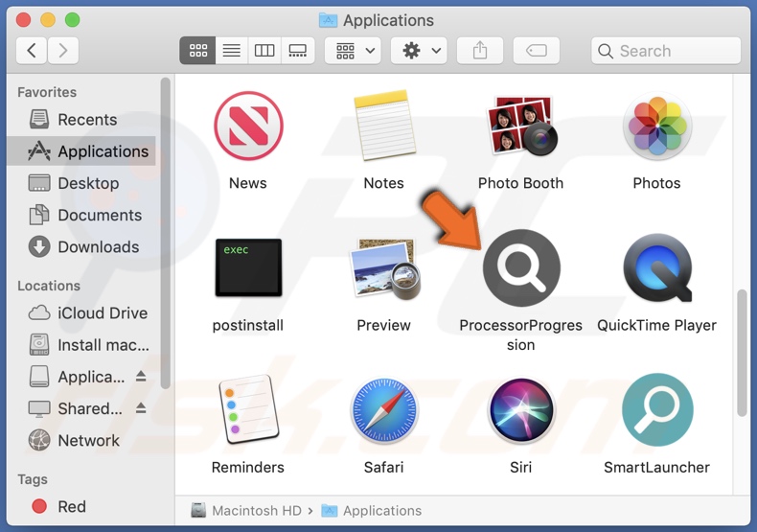Select Applications in the sidebar
Screen dimensions: 757x532
click(x=81, y=151)
